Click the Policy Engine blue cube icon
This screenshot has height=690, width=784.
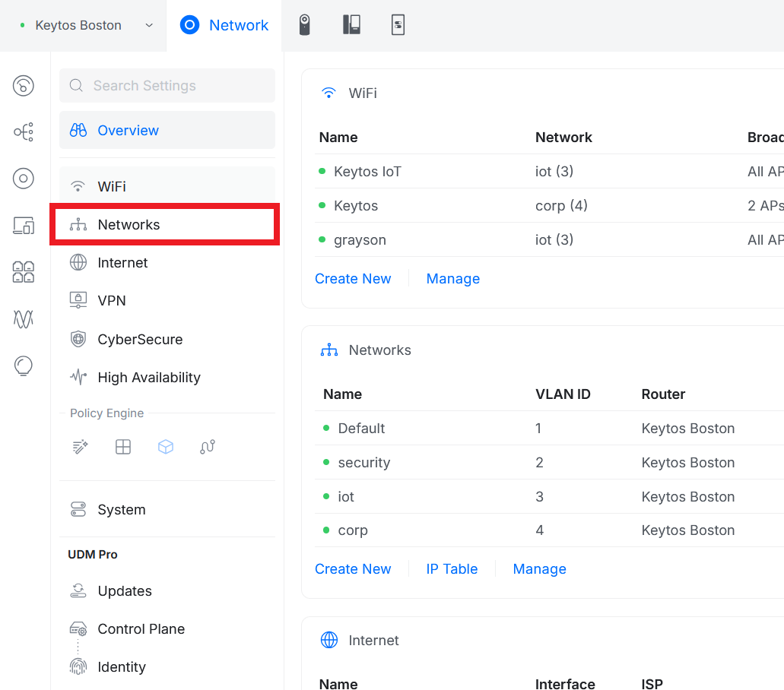[166, 447]
